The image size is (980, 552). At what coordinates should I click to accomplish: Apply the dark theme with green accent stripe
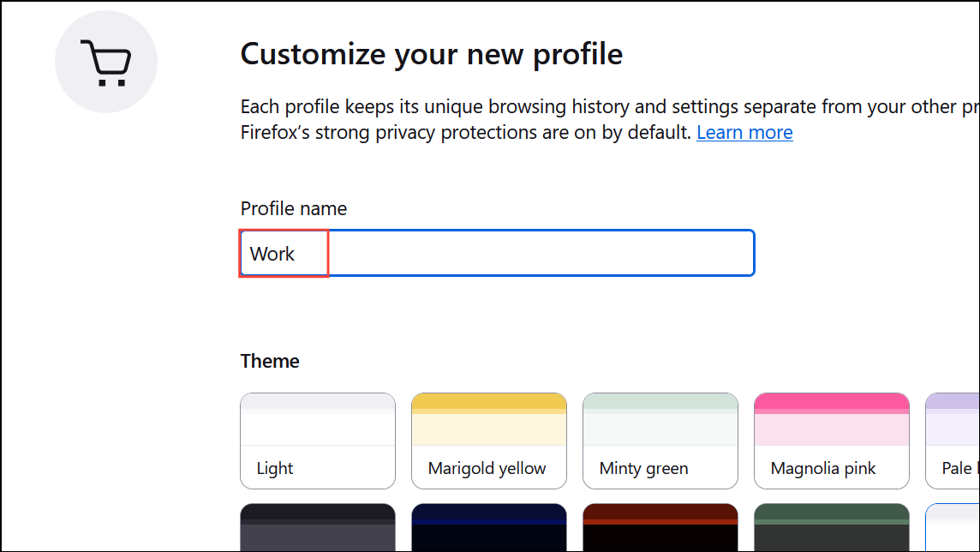[x=831, y=526]
